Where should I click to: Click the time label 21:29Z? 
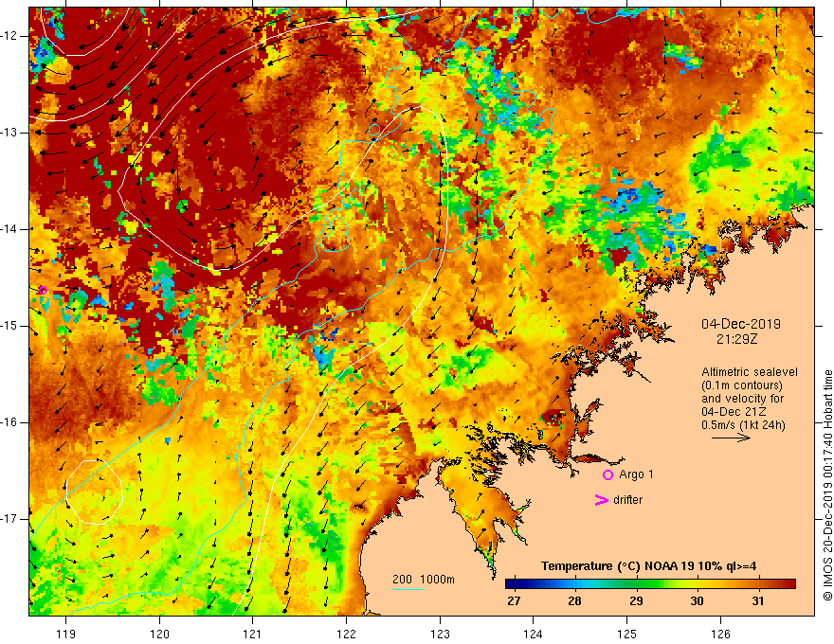(x=736, y=339)
